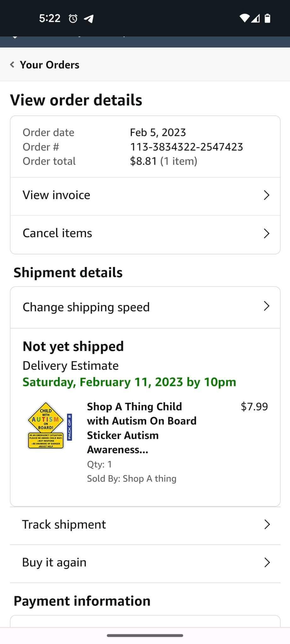Select Cancel items option
Screen dimensions: 290x644
tap(57, 233)
